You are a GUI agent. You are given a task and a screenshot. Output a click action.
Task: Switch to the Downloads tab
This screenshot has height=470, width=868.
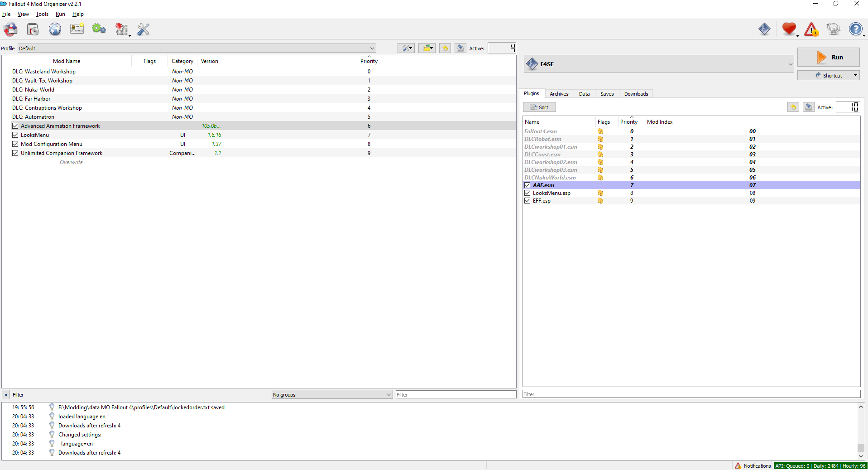click(636, 94)
